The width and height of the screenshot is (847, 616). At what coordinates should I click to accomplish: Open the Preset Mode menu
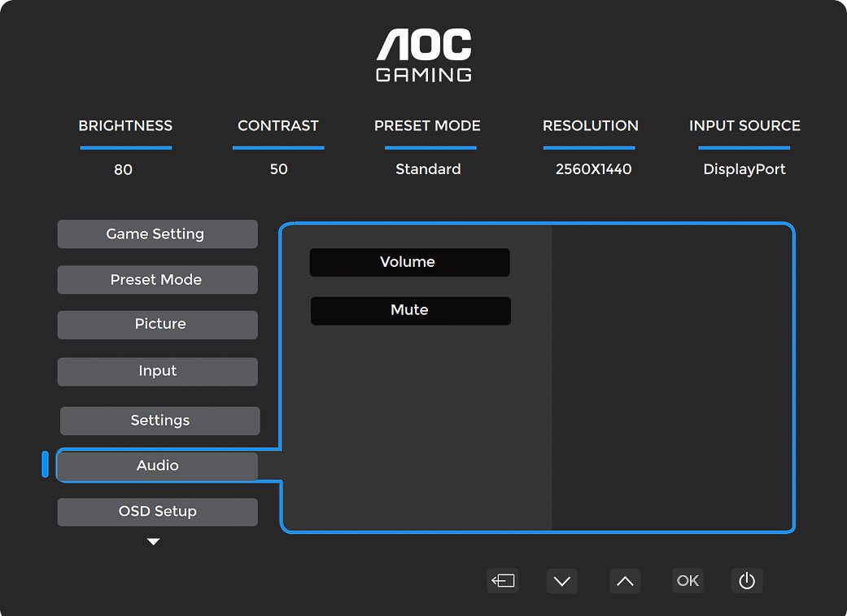(x=157, y=280)
